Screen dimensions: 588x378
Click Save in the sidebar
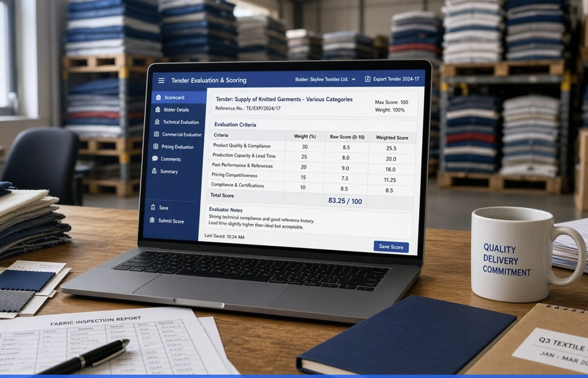coord(159,207)
